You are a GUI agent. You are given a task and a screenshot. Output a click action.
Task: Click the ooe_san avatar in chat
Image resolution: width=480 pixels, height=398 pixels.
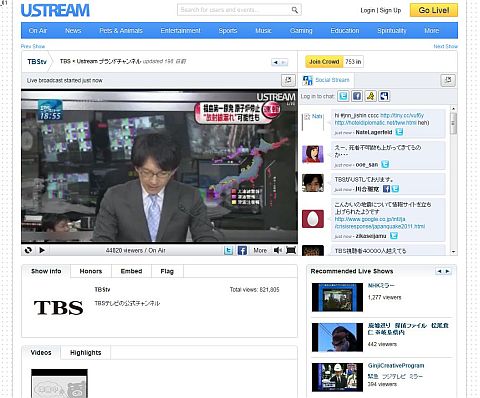313,154
